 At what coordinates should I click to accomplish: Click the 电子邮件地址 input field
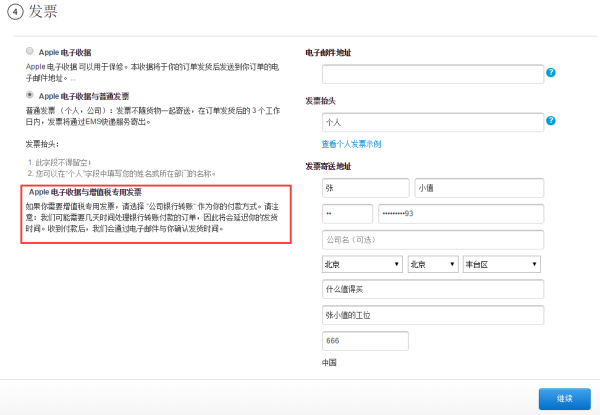pos(433,74)
